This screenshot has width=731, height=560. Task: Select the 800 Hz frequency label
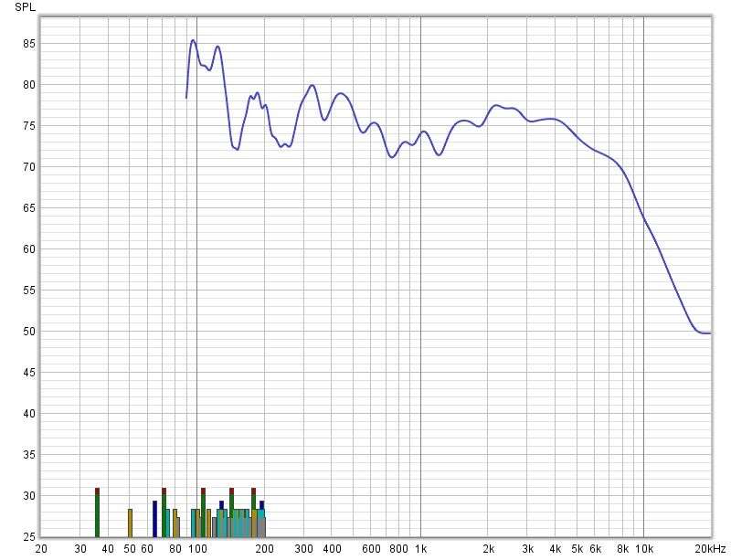(398, 549)
